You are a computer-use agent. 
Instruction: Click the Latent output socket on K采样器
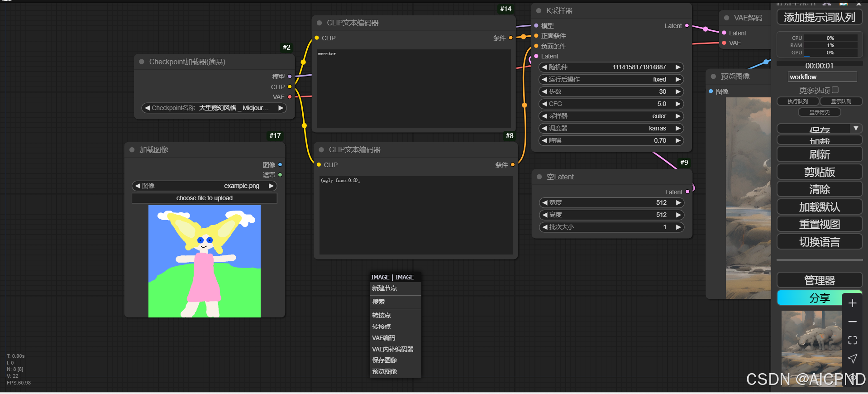pyautogui.click(x=687, y=26)
